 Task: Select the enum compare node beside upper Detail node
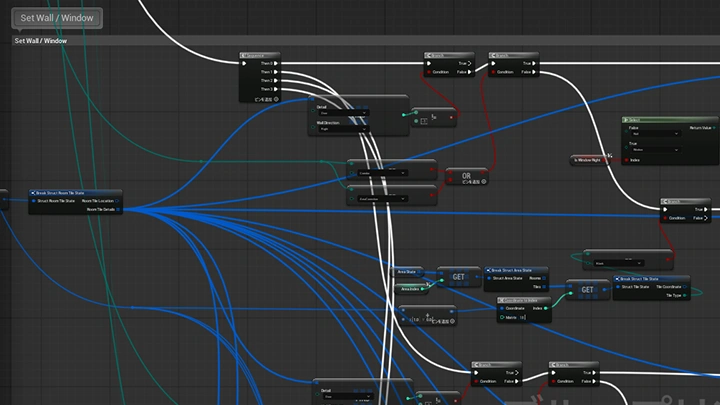pyautogui.click(x=434, y=117)
